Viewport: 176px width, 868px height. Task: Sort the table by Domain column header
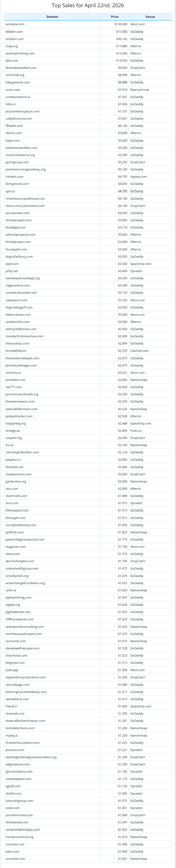pyautogui.click(x=52, y=17)
